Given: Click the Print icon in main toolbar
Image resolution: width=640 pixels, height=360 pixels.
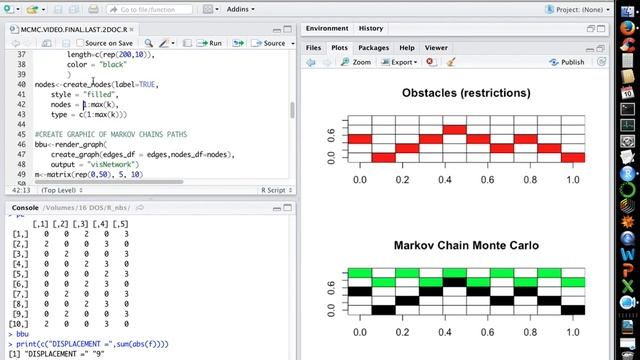Looking at the screenshot, I should click(93, 9).
